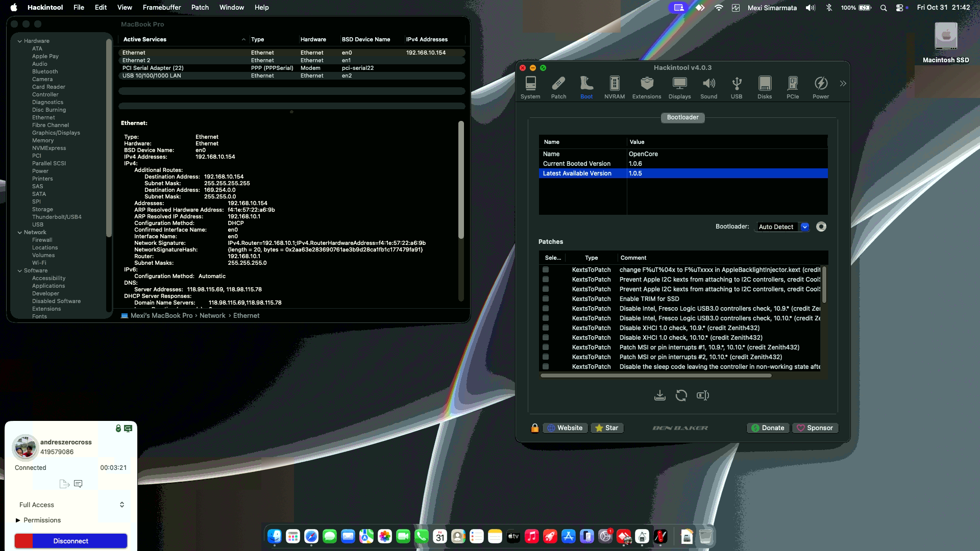Open the chat icon in remote session panel
This screenshot has width=980, height=551.
point(78,484)
